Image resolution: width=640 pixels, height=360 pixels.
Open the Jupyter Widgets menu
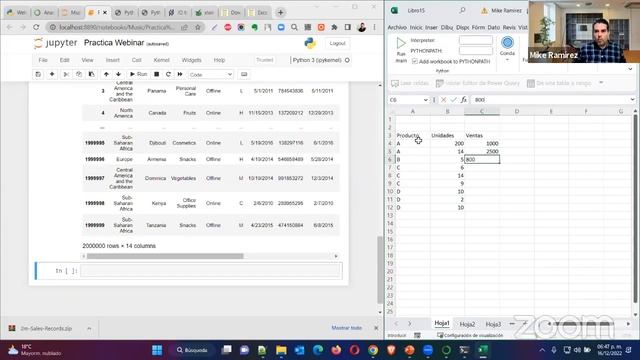coord(191,60)
